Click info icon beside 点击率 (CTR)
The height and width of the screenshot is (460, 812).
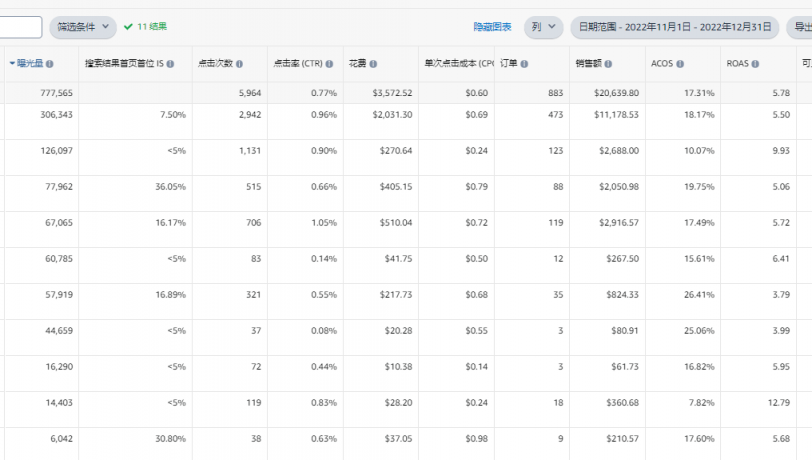point(329,64)
